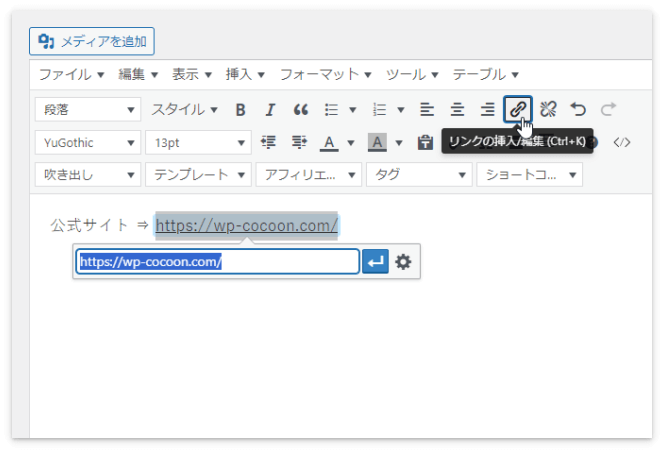Viewport: 664px width, 451px height.
Task: Click the https://wp-cocoon.com/ link in editor
Action: pos(246,226)
